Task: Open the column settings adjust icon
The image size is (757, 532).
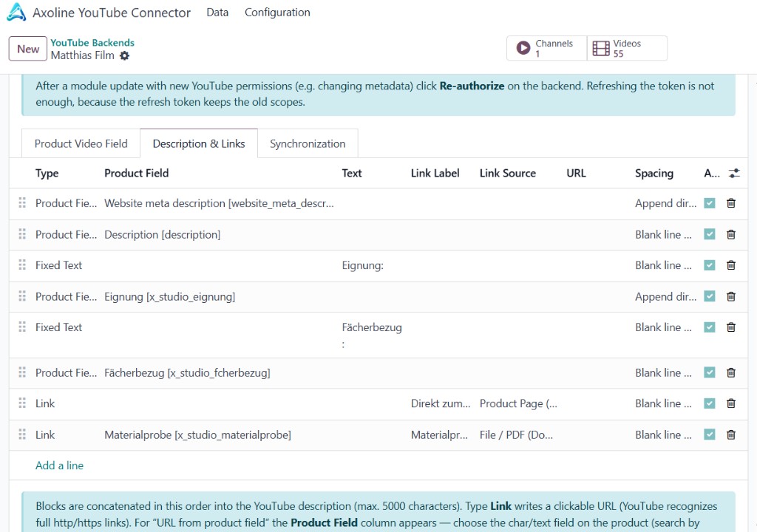Action: [x=734, y=174]
